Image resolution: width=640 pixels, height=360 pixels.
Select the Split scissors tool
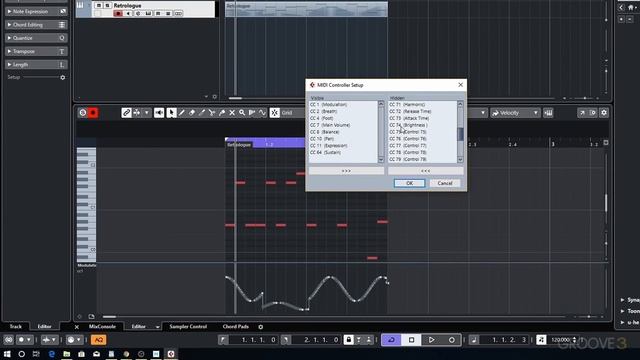point(212,113)
